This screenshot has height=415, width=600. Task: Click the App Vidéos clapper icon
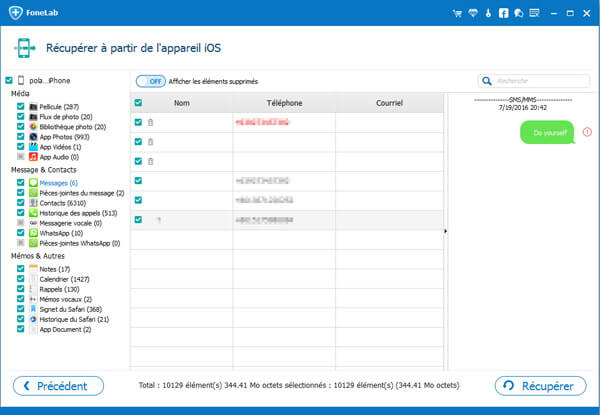pos(33,147)
